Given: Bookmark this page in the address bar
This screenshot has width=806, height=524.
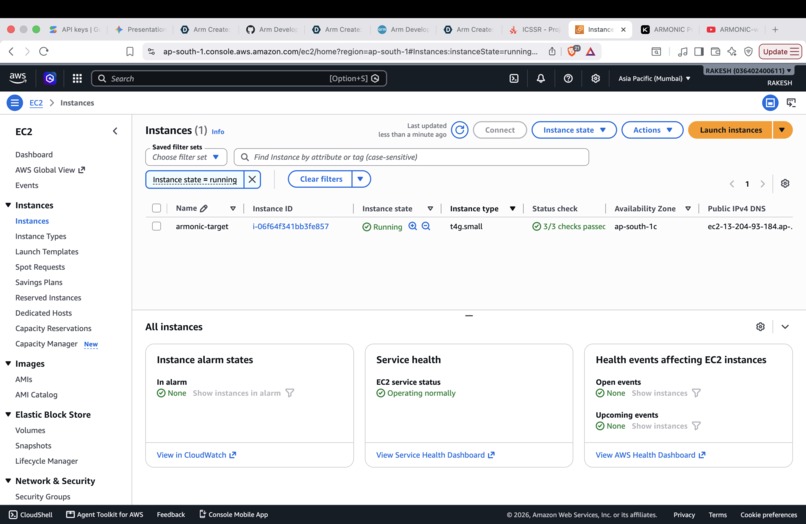Looking at the screenshot, I should 130,51.
